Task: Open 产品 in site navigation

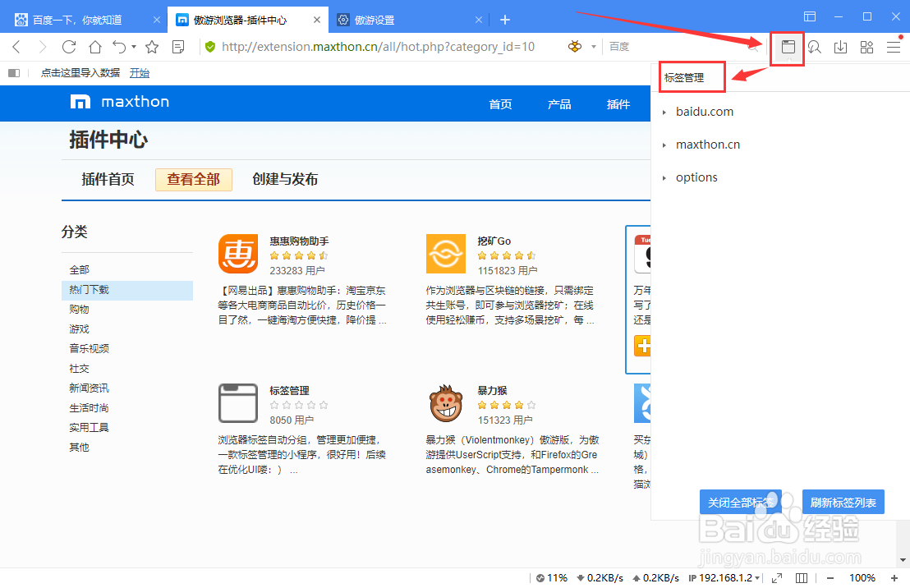Action: [x=559, y=104]
